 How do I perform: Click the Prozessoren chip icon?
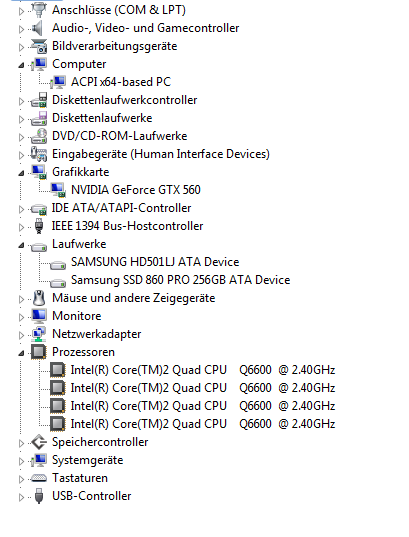[39, 352]
